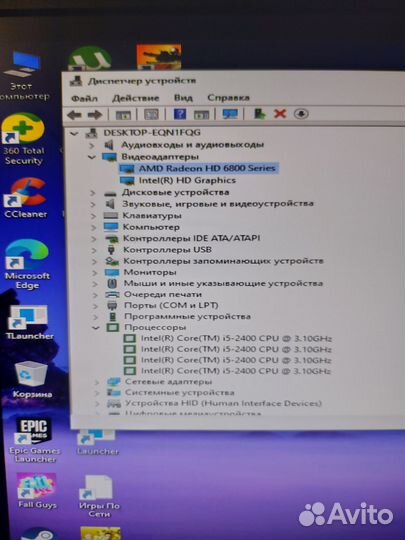
Task: Click the Epic Games Launcher desktop icon
Action: coord(34,440)
